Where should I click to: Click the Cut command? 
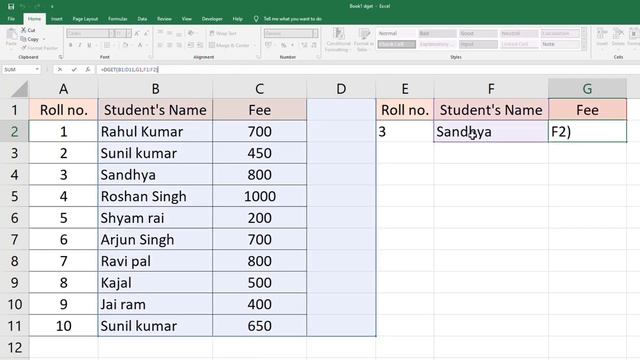(x=28, y=30)
